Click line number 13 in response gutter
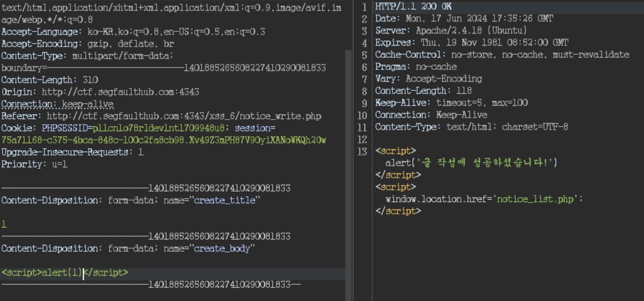The width and height of the screenshot is (644, 301). (x=362, y=152)
